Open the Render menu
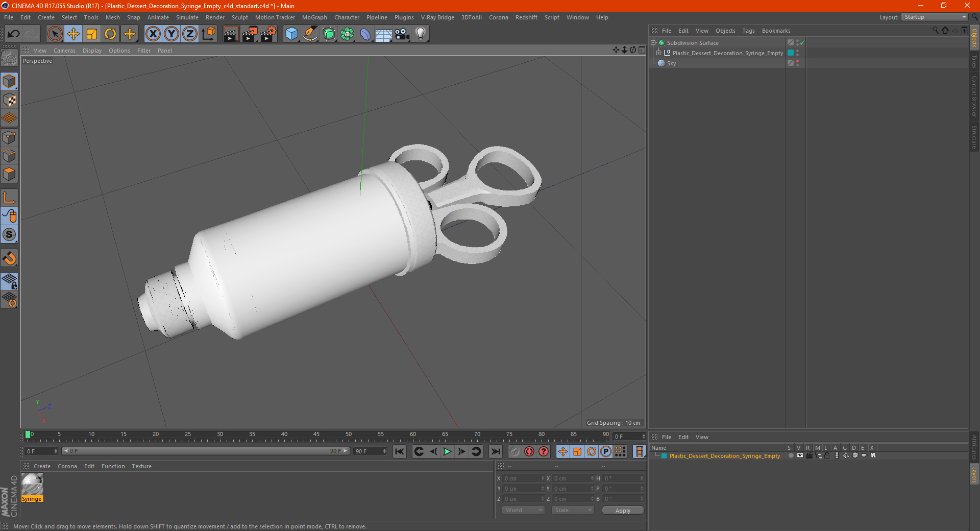The height and width of the screenshot is (531, 980). (x=215, y=17)
